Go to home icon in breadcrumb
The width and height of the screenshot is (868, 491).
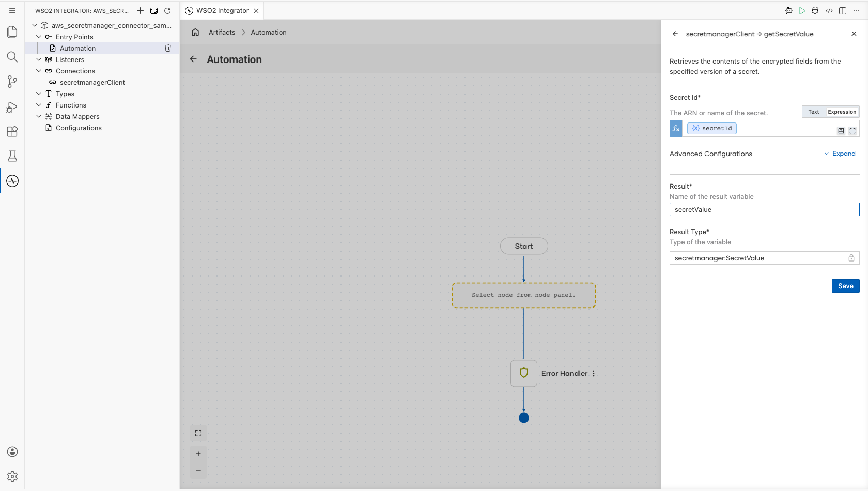[195, 32]
